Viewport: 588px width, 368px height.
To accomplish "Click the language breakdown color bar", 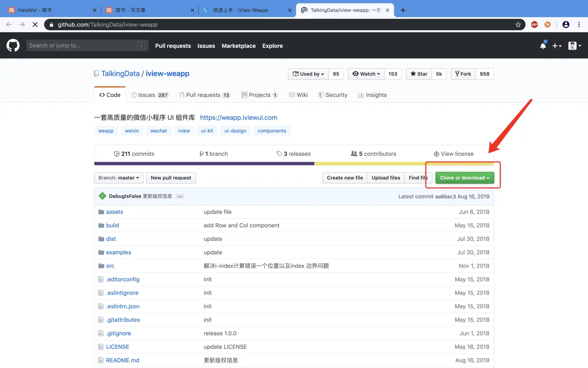I will click(294, 164).
